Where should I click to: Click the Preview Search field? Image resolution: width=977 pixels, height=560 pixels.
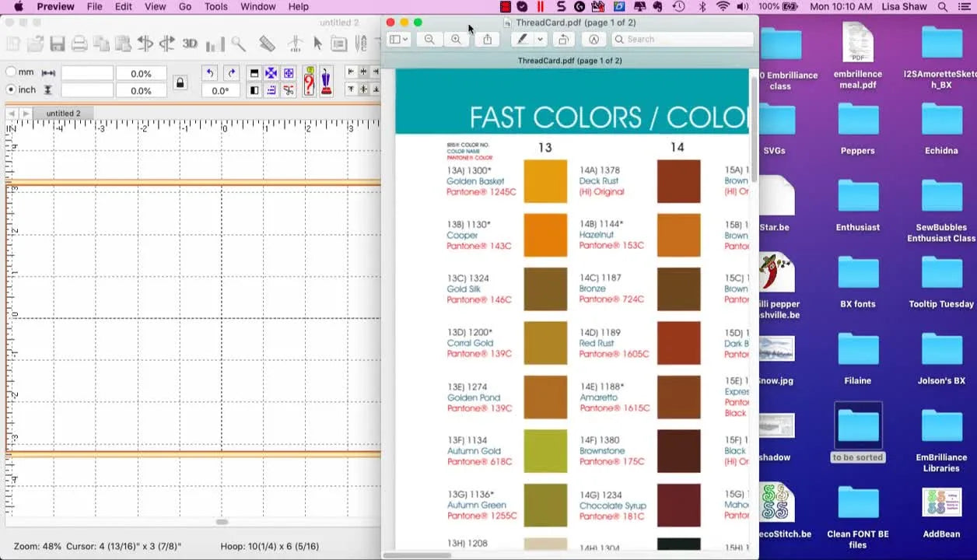[682, 39]
